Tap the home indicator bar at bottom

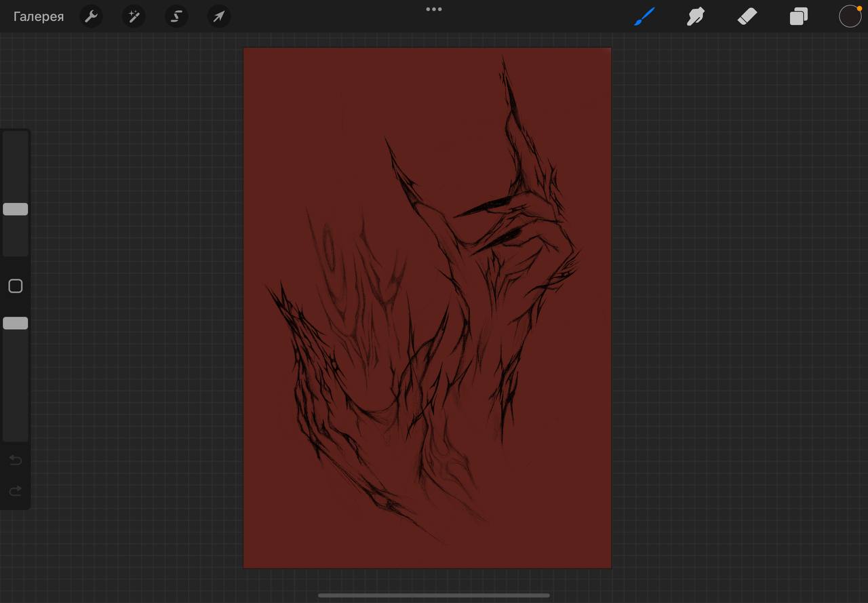[434, 596]
